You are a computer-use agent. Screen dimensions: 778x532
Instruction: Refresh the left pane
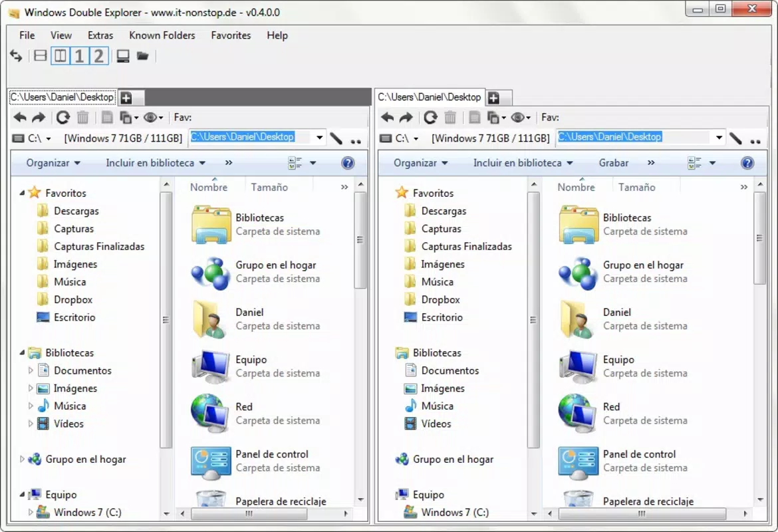(63, 118)
